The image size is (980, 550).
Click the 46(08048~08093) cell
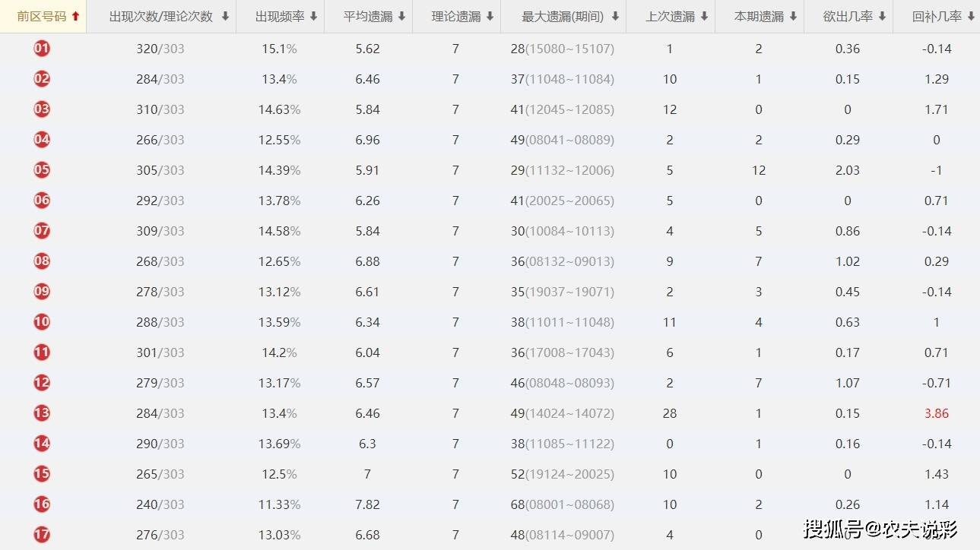tap(563, 383)
